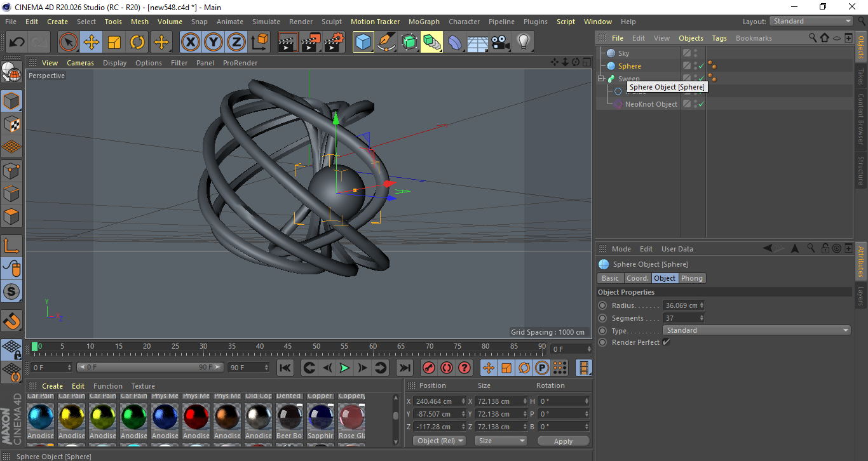The image size is (868, 461).
Task: Switch to the Phong tab
Action: pyautogui.click(x=692, y=278)
